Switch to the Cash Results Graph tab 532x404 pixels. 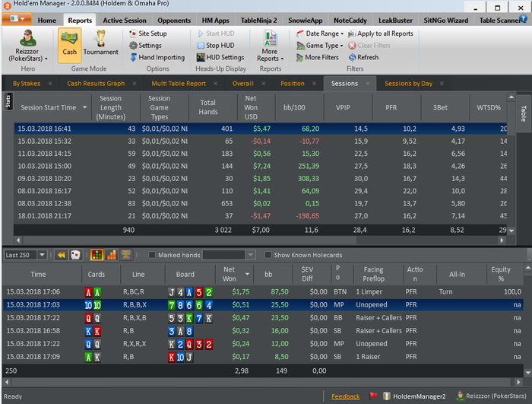pos(96,84)
